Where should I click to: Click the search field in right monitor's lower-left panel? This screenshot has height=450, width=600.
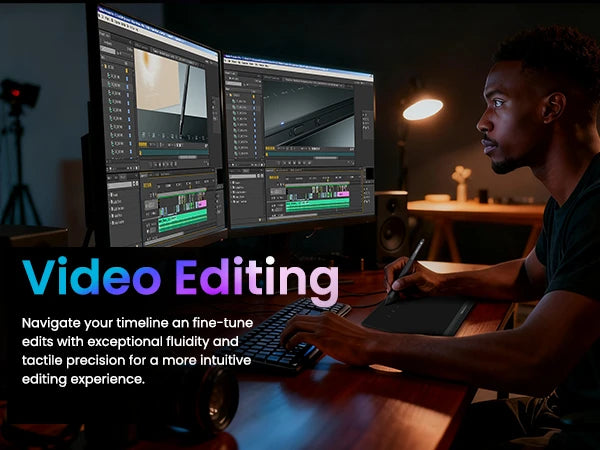point(243,176)
